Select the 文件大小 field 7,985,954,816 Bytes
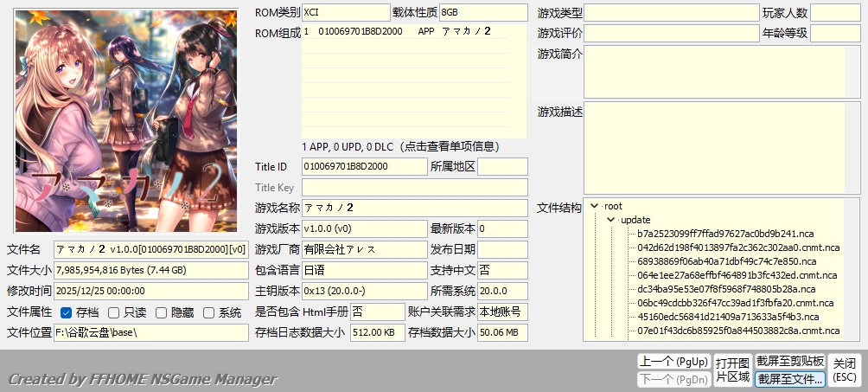 click(151, 270)
